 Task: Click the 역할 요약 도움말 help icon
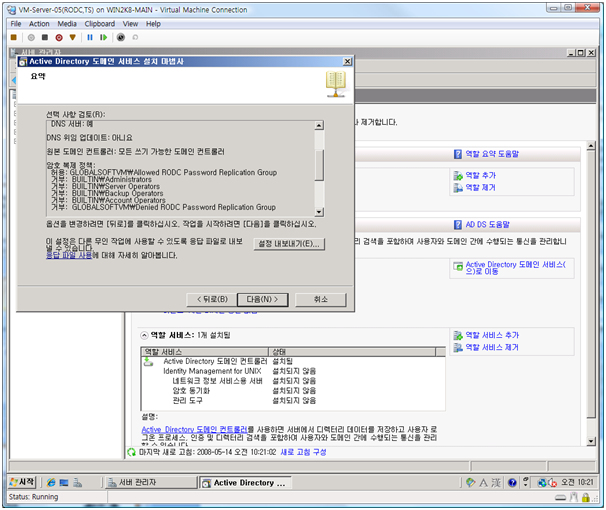click(x=458, y=154)
